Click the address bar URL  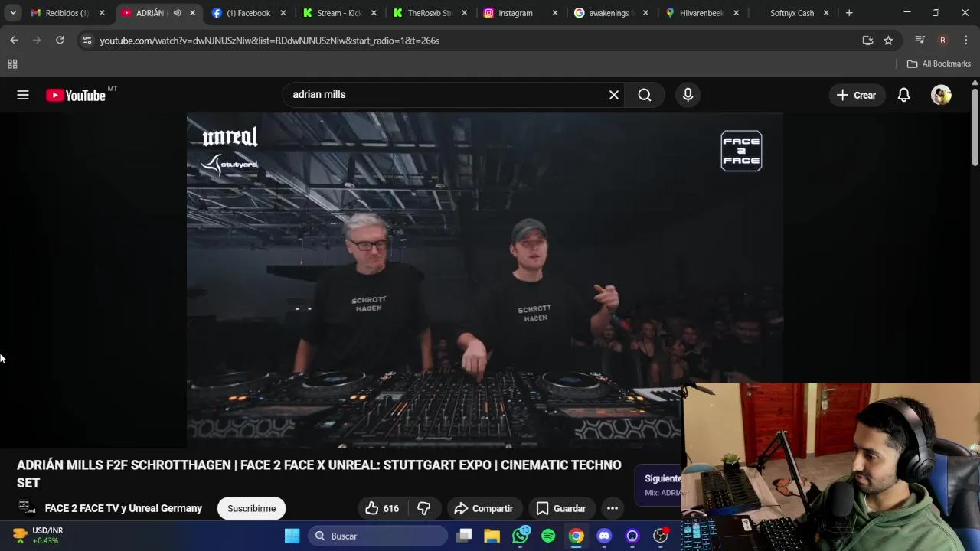point(269,41)
